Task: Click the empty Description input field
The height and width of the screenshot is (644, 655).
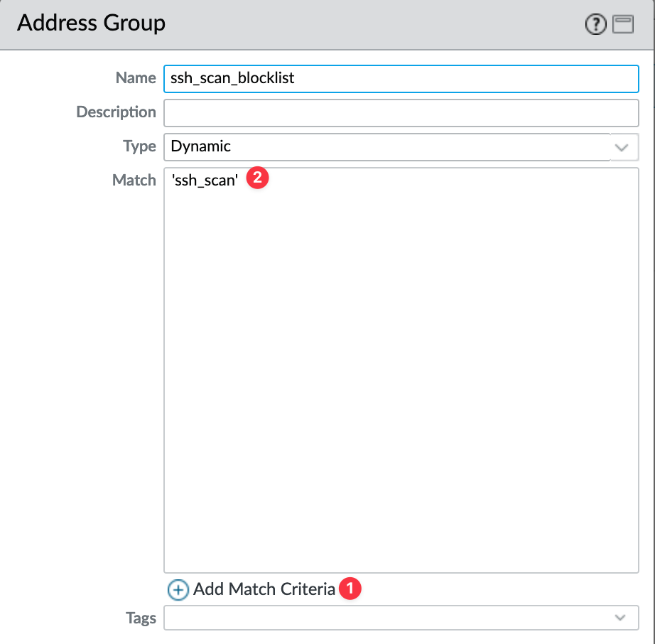Action: (x=401, y=113)
